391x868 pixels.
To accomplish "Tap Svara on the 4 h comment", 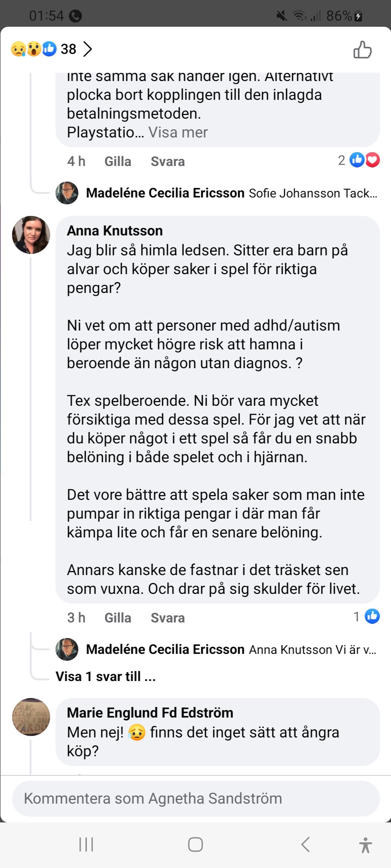I will (x=168, y=161).
